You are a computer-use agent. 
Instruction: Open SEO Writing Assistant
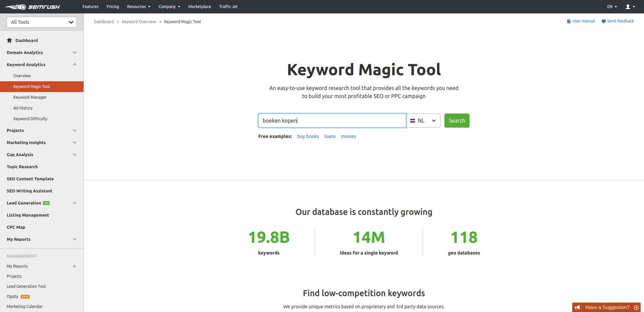[x=30, y=191]
